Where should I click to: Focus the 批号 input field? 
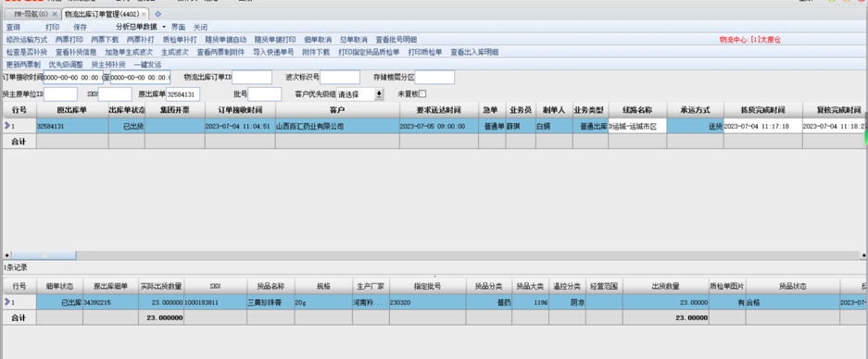coord(265,94)
